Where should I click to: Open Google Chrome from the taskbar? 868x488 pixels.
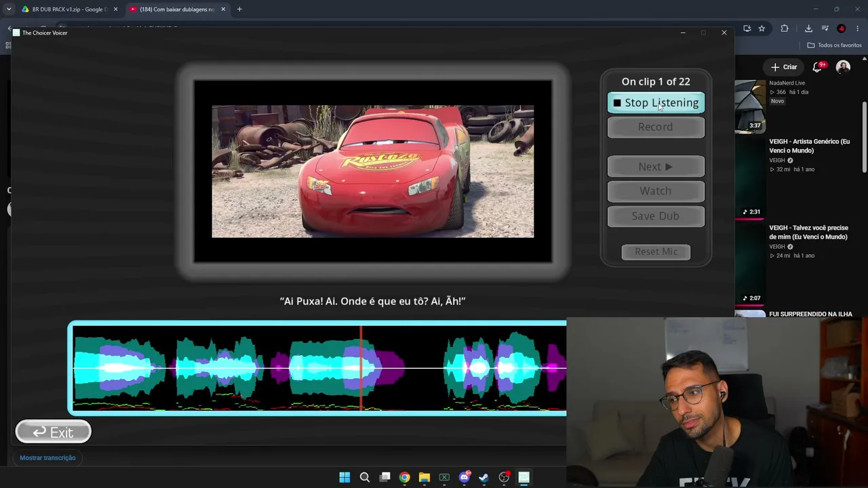(404, 478)
